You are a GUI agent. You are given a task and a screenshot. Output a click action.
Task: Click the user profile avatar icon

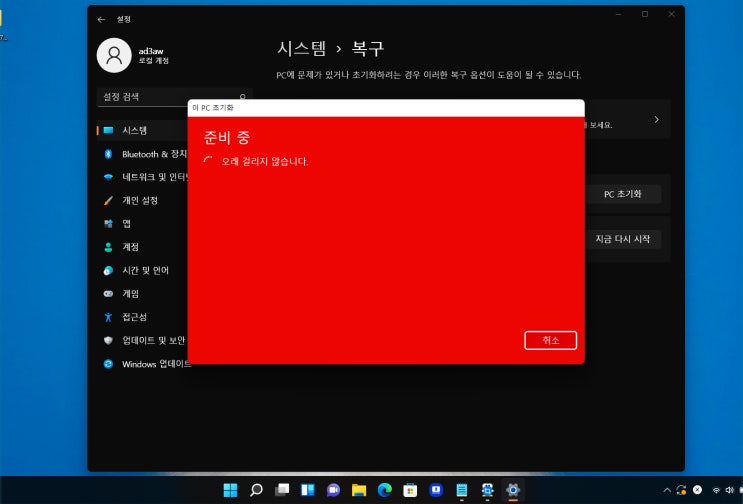114,55
